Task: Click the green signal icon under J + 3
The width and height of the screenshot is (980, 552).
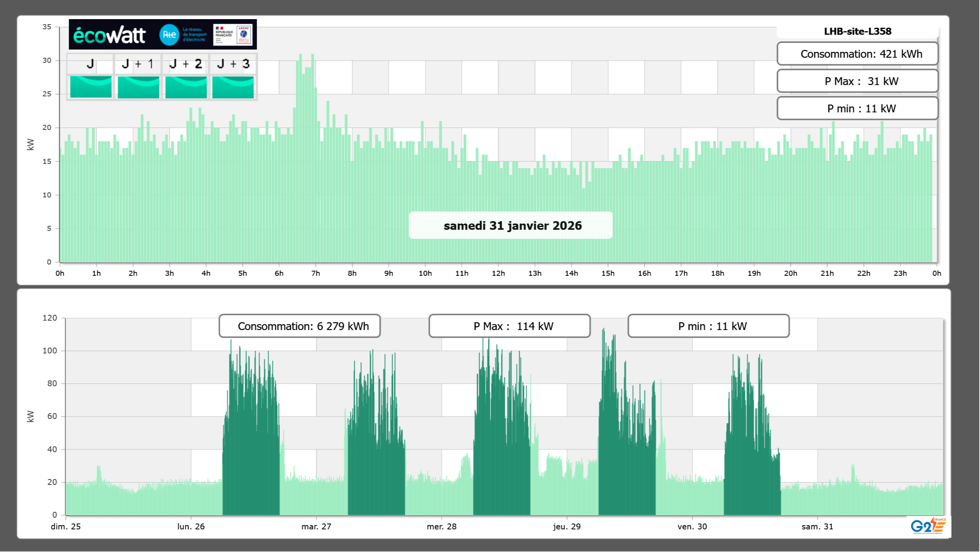Action: coord(233,87)
